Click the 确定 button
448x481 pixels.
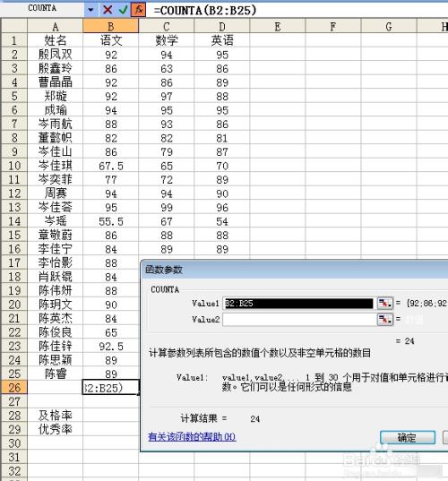click(408, 437)
